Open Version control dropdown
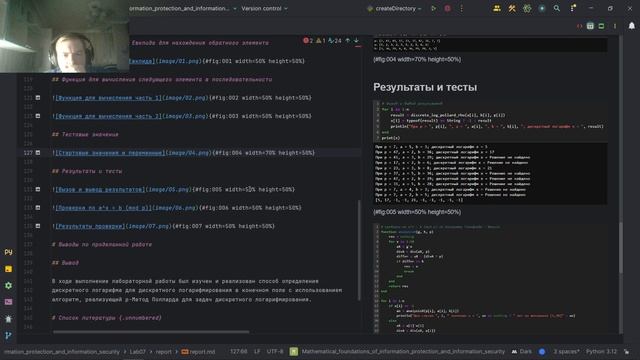This screenshot has height=360, width=640. pos(264,8)
